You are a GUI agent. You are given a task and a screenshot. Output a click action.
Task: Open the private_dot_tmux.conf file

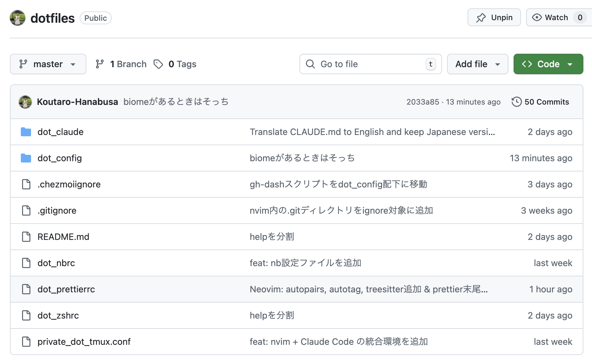pyautogui.click(x=84, y=342)
